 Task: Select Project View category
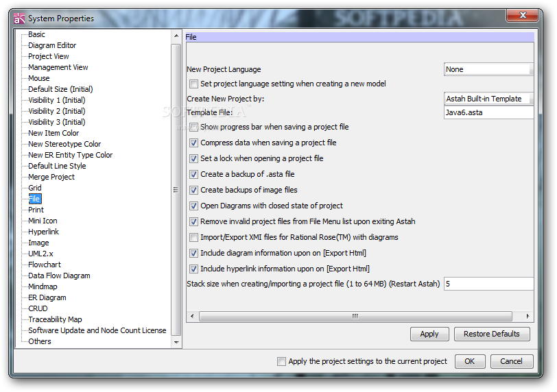click(x=49, y=56)
